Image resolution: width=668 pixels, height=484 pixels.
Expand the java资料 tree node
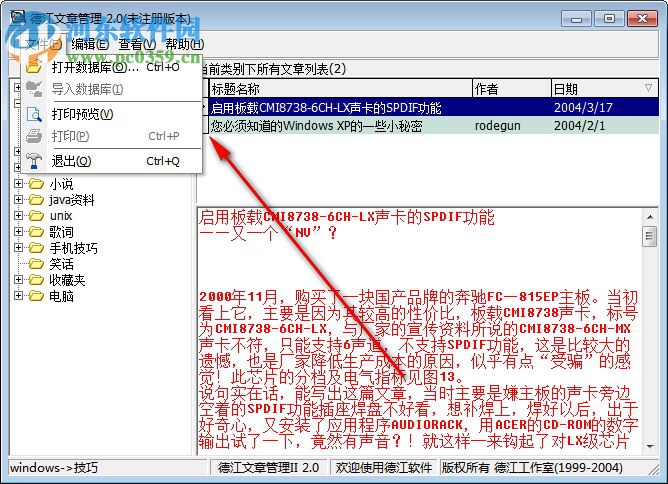point(18,199)
